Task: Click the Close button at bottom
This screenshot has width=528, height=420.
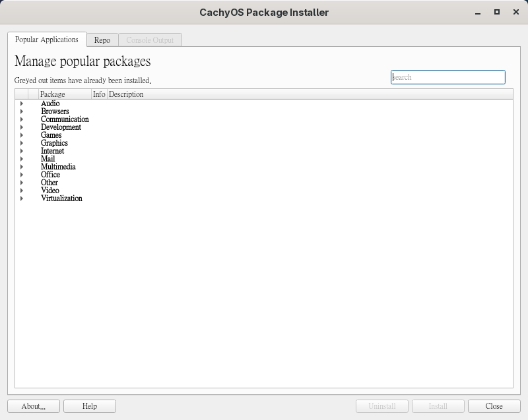Action: (x=494, y=406)
